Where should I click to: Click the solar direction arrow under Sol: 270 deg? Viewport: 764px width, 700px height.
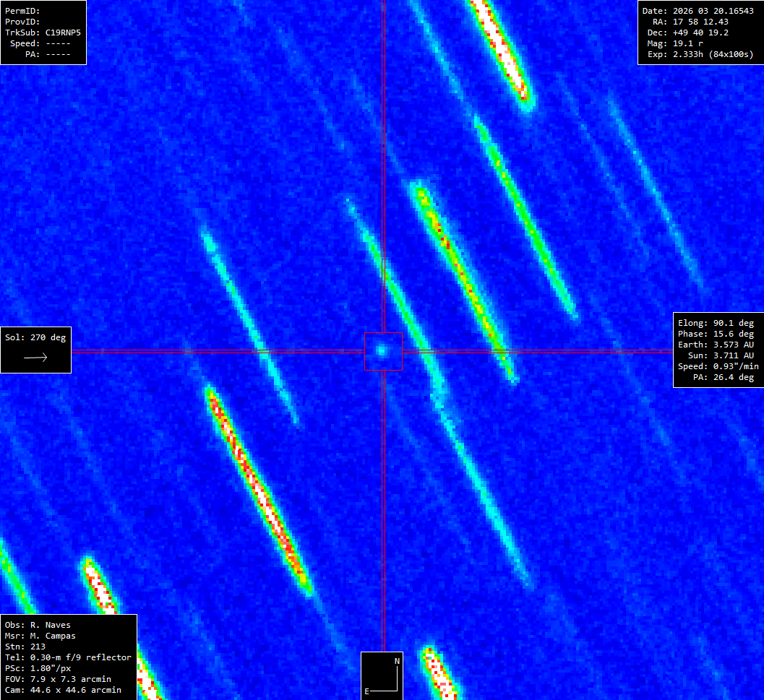35,357
